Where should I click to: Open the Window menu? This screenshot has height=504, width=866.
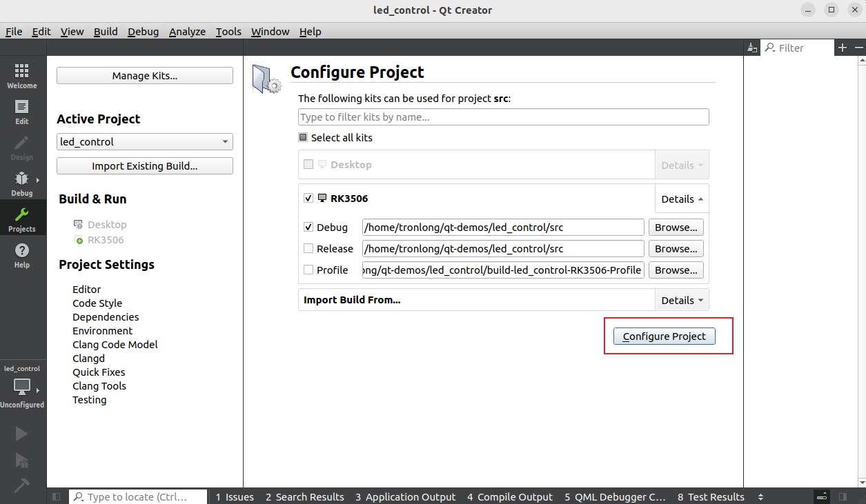pyautogui.click(x=270, y=31)
